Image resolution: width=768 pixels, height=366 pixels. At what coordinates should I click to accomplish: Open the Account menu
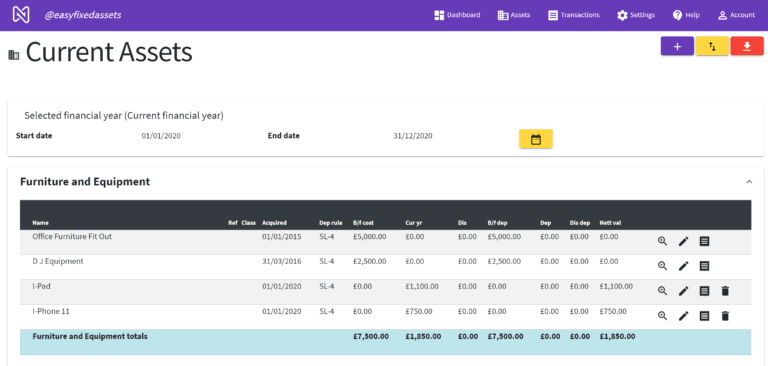(736, 15)
